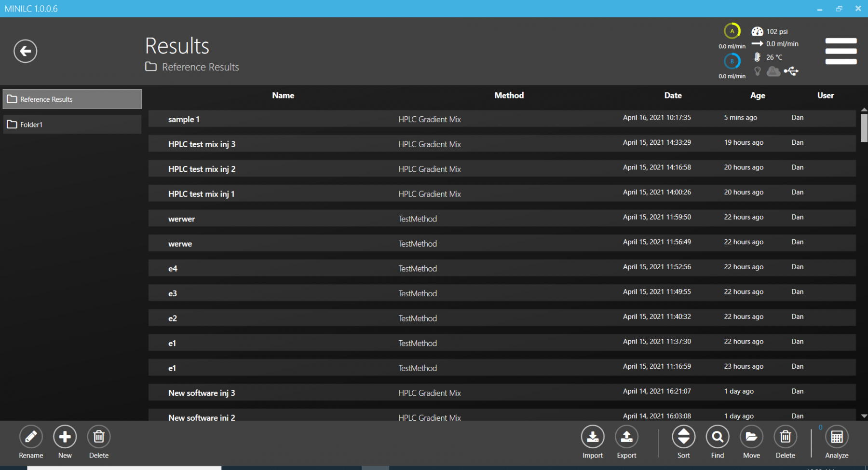Export results using the Export icon
This screenshot has height=470, width=868.
(626, 437)
